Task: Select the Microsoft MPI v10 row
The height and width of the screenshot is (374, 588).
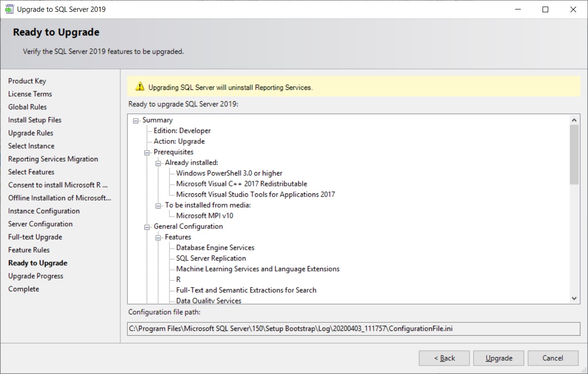Action: [205, 216]
